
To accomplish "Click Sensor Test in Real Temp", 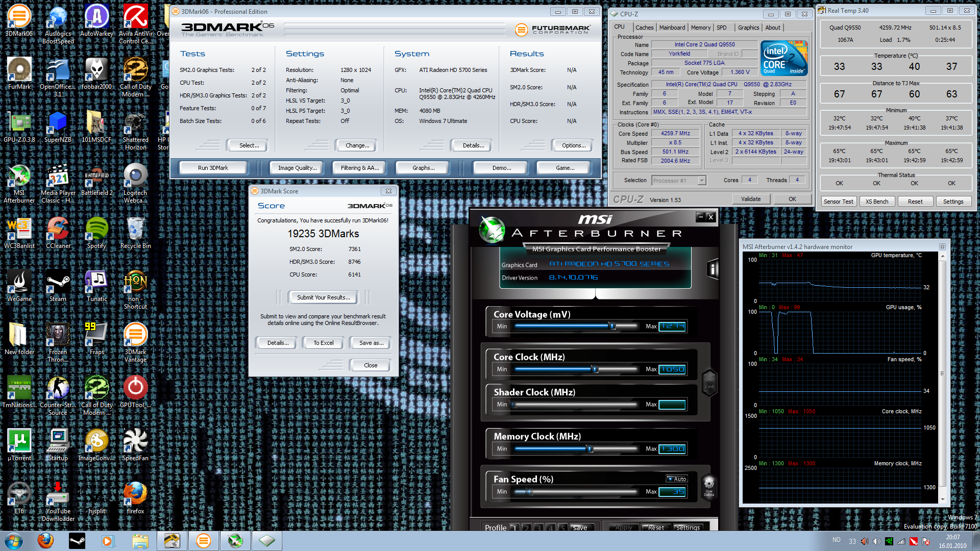I will [x=838, y=202].
